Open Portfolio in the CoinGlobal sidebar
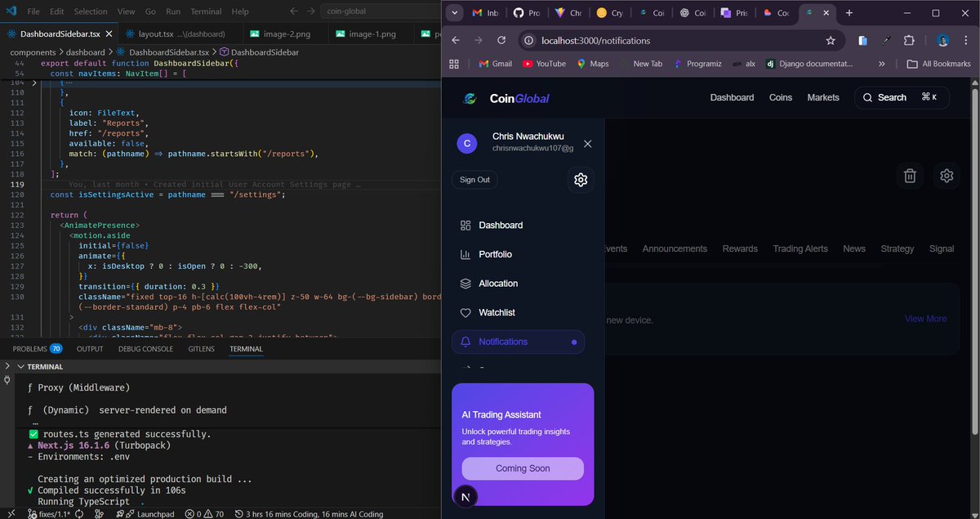This screenshot has height=519, width=980. 518,254
